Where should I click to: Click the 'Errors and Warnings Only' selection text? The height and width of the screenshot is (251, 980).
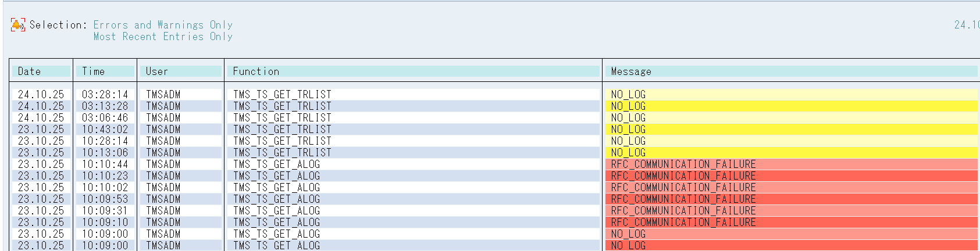point(163,25)
